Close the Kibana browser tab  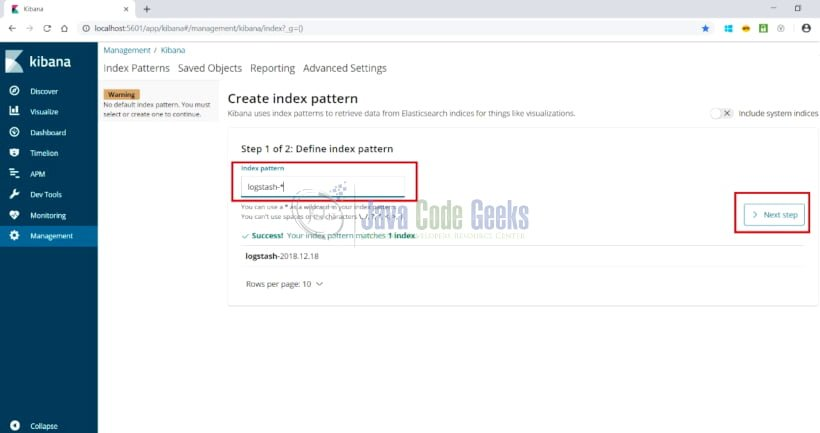[126, 9]
